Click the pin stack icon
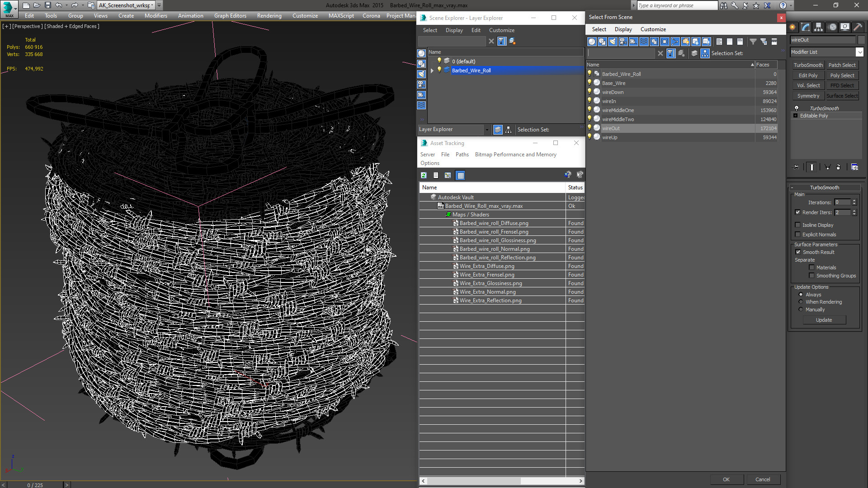The width and height of the screenshot is (868, 488). [x=796, y=167]
